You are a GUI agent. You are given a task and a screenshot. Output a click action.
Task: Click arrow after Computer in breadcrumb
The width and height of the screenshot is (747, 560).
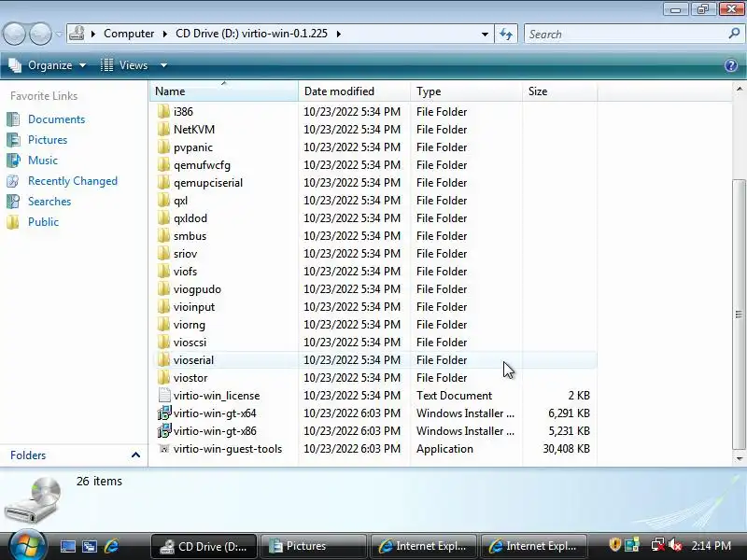[x=165, y=34]
